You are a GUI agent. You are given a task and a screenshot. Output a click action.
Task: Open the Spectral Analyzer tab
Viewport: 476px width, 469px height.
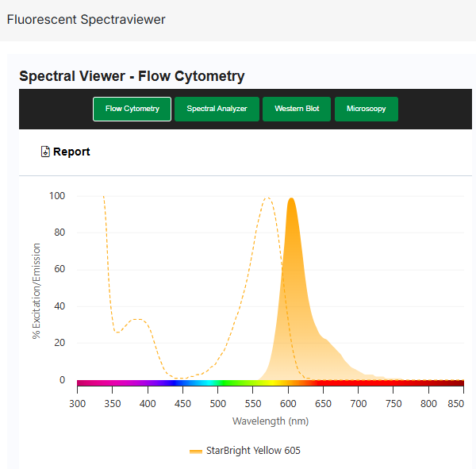217,109
